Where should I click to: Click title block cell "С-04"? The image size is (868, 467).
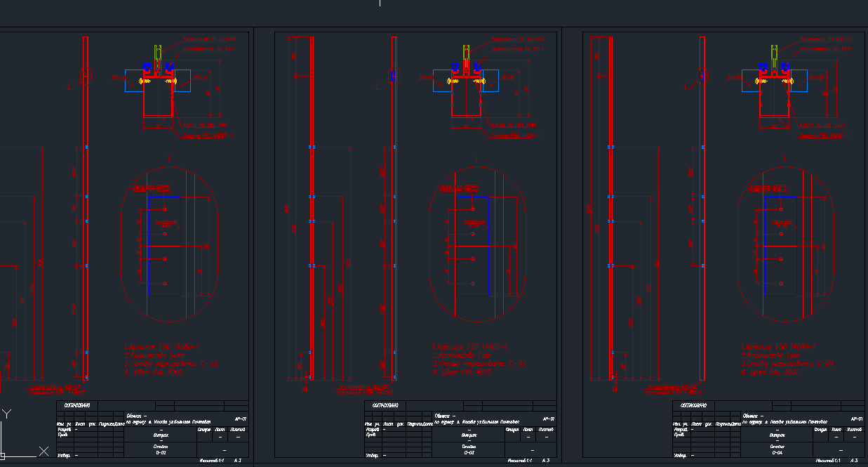tap(777, 454)
